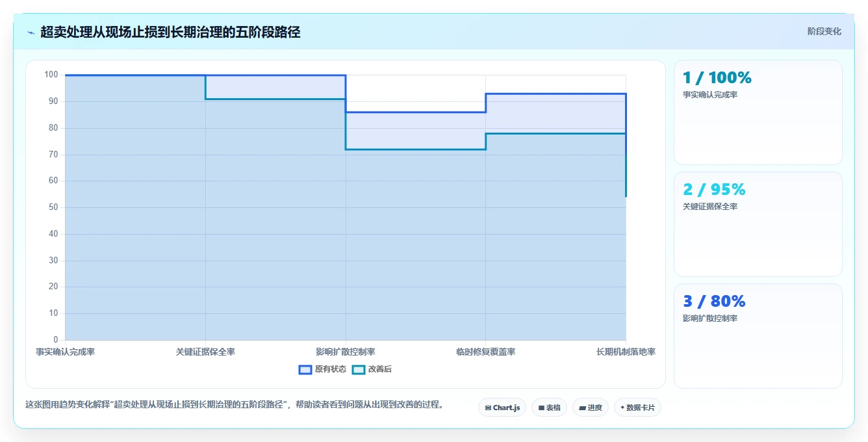Click the 表格 tag
This screenshot has height=442, width=868.
549,408
